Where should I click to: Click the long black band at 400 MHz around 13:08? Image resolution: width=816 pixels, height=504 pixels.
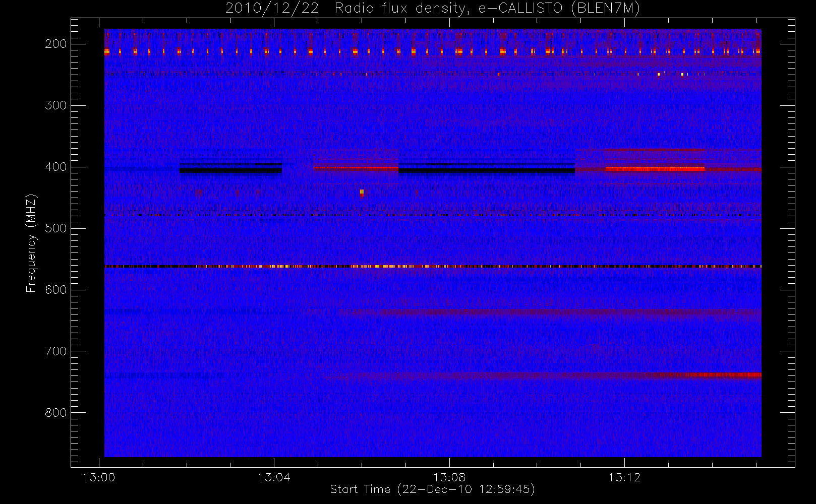coord(486,170)
